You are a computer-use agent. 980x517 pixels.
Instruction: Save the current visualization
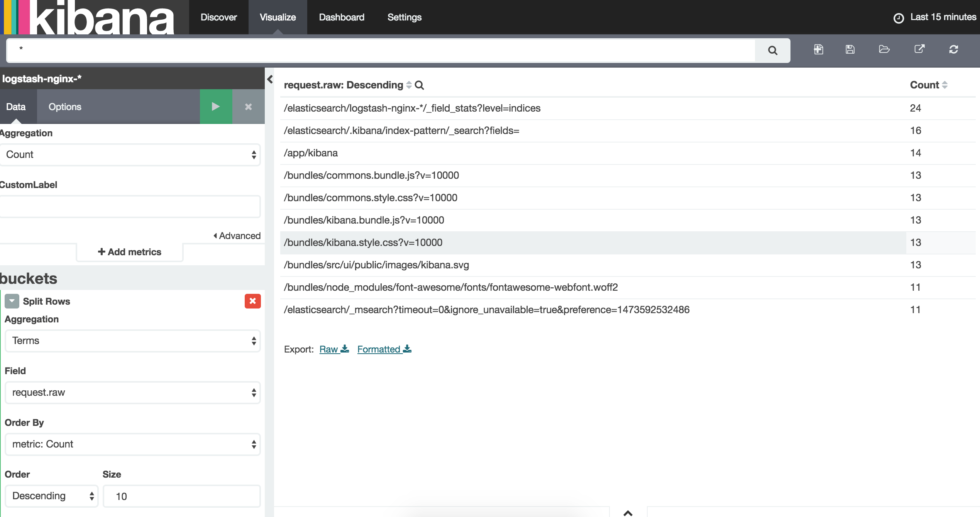click(x=850, y=49)
